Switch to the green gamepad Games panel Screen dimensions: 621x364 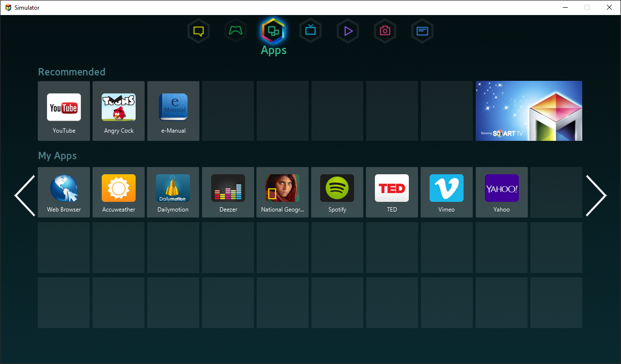(236, 31)
